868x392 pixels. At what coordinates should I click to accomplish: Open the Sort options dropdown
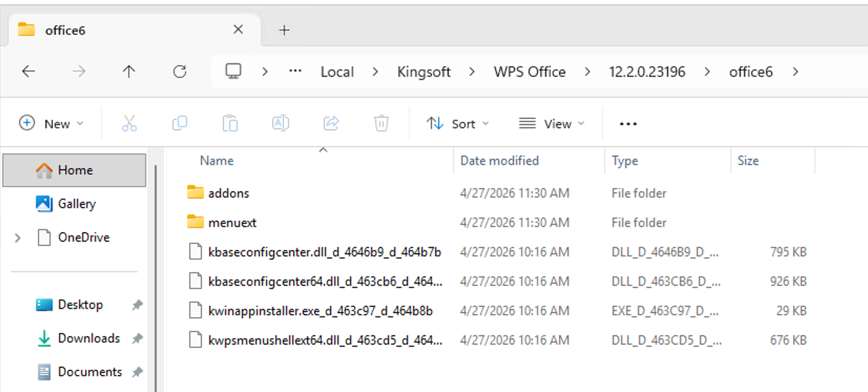click(x=457, y=123)
